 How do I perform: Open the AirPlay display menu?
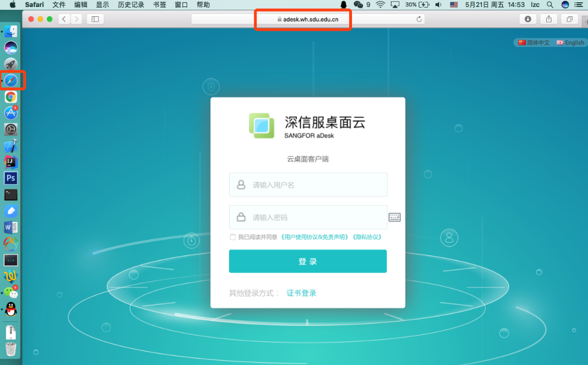395,5
